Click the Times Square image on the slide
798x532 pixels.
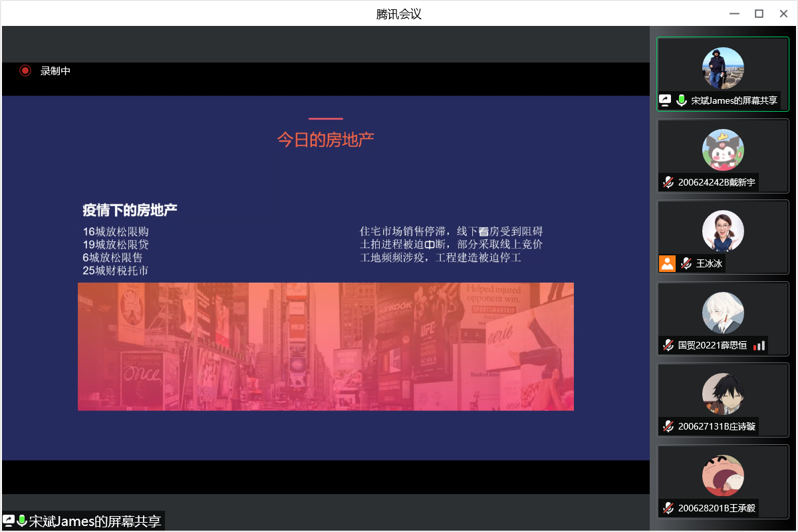(326, 346)
